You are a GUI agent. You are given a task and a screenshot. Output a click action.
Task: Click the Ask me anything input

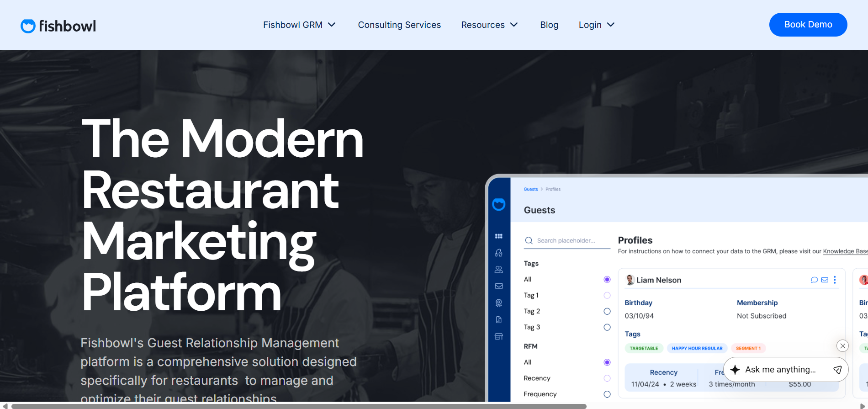[780, 370]
